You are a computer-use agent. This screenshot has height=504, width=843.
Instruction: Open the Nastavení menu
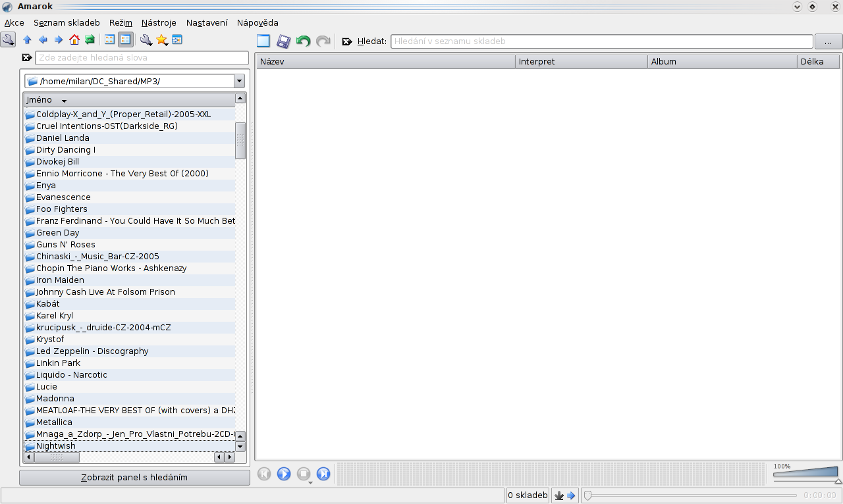207,22
